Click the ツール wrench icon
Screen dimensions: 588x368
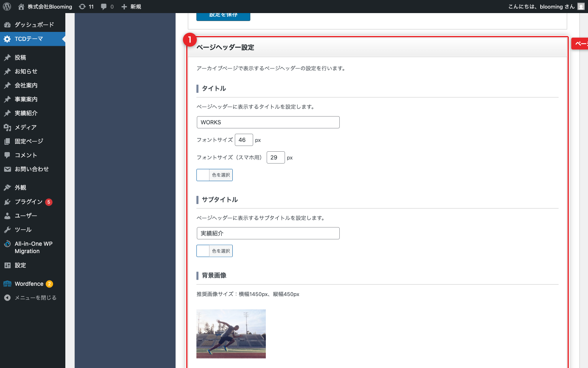pyautogui.click(x=7, y=230)
